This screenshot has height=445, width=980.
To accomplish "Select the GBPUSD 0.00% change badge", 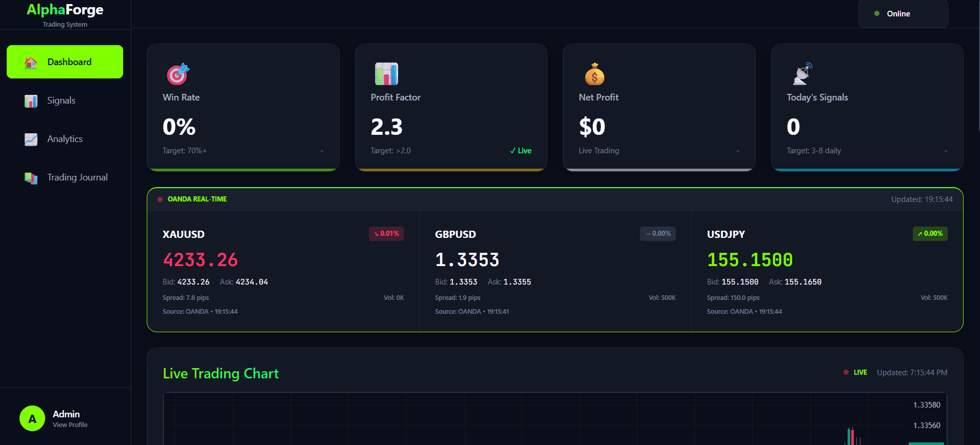I will coord(658,234).
